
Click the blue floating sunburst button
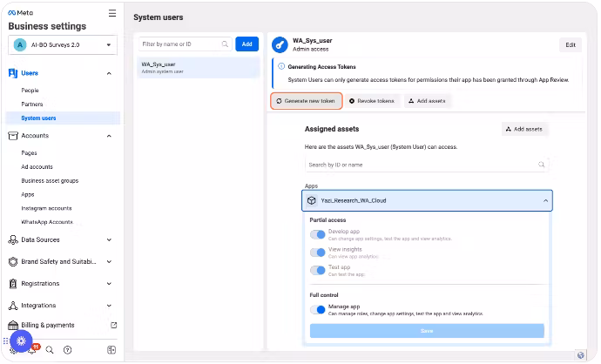pyautogui.click(x=20, y=340)
